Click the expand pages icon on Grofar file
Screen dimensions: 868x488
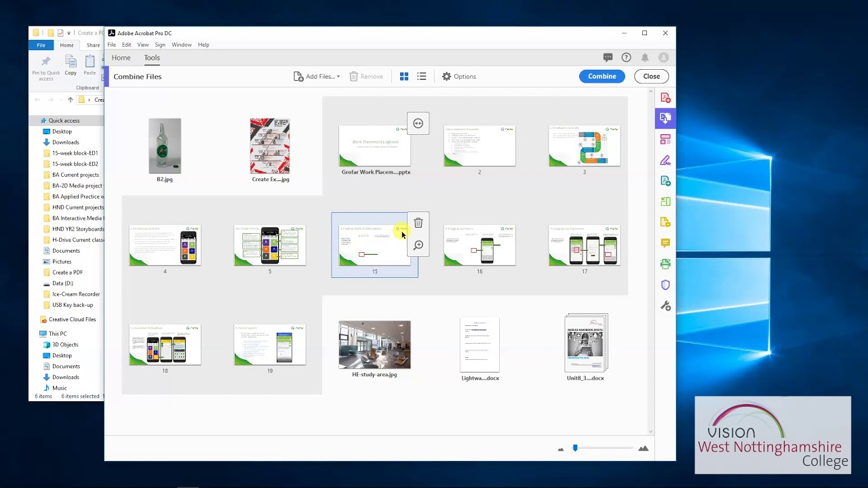[418, 123]
